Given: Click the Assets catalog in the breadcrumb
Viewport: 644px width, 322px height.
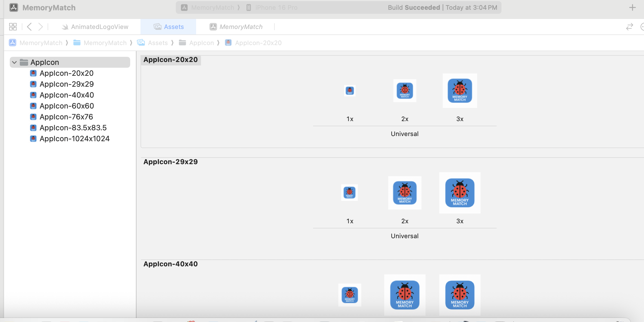Looking at the screenshot, I should [157, 43].
